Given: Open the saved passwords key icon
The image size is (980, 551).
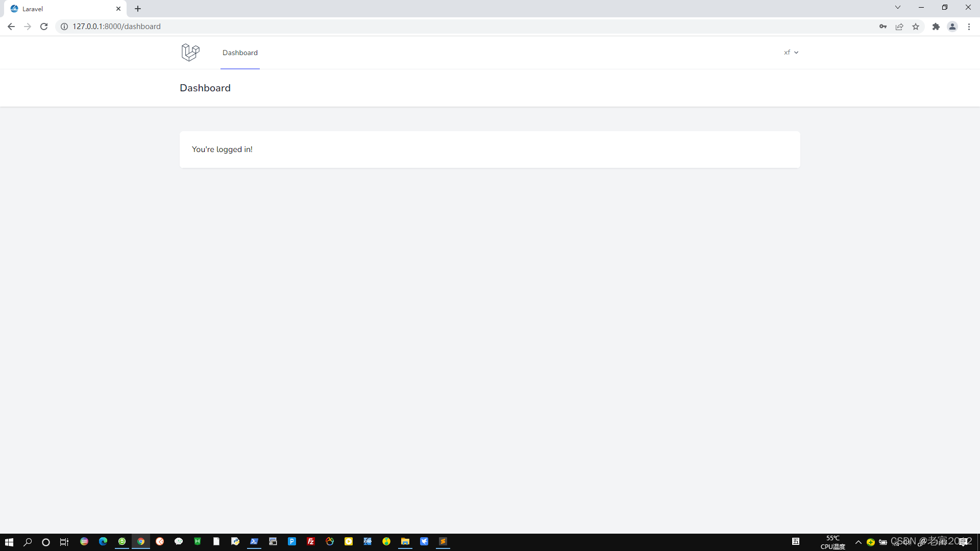Looking at the screenshot, I should tap(883, 27).
